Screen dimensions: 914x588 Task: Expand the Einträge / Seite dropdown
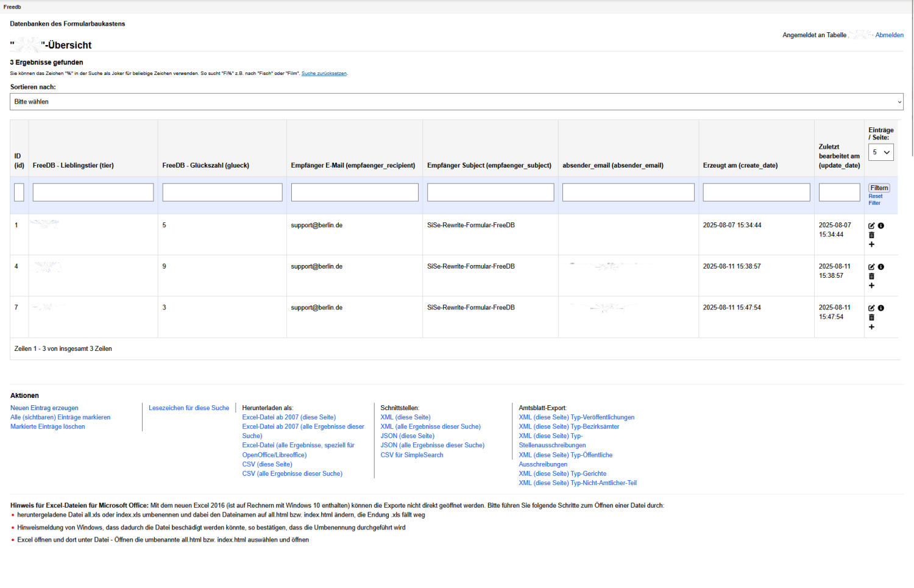[880, 152]
